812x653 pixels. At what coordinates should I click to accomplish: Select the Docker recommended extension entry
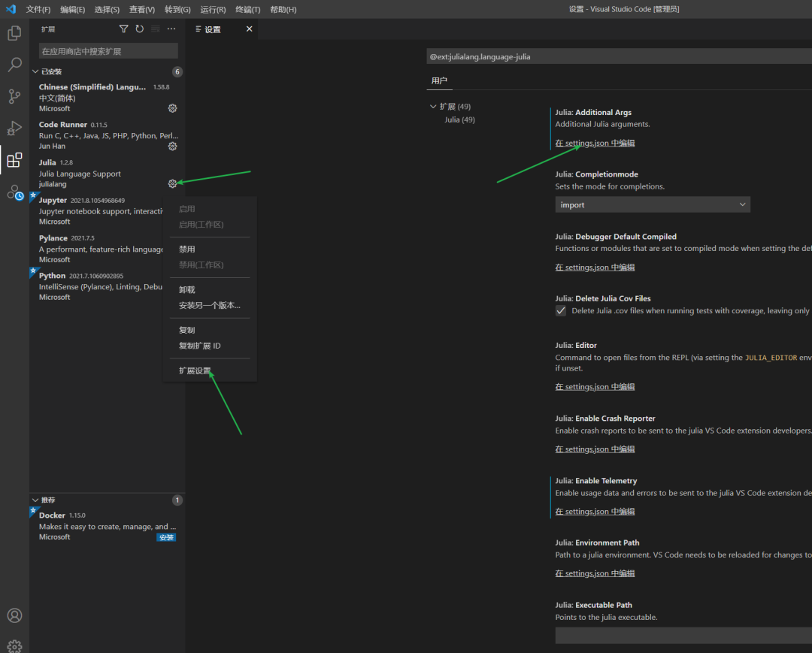click(108, 526)
